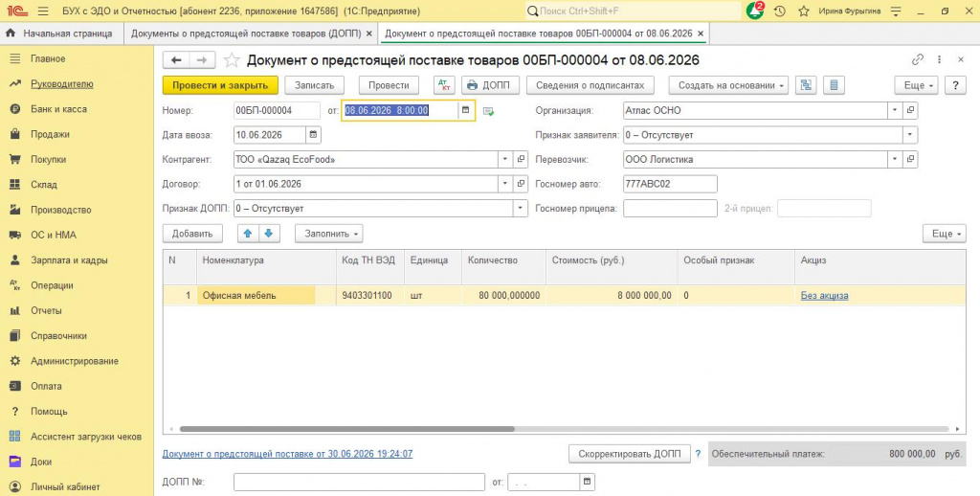Open the link Документ о предстоящей поставке от 30.06.2026
Viewport: 980px width, 496px height.
tap(287, 454)
